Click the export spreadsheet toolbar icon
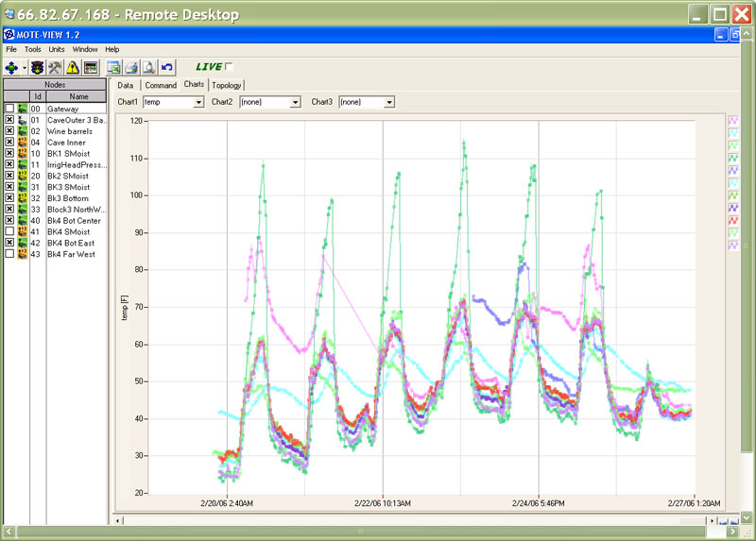Image resolution: width=756 pixels, height=541 pixels. pos(114,67)
